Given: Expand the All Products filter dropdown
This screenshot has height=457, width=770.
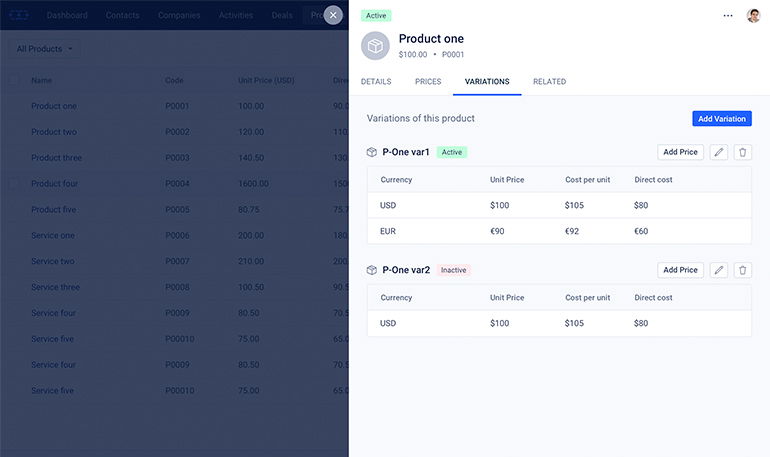Looking at the screenshot, I should tap(45, 49).
